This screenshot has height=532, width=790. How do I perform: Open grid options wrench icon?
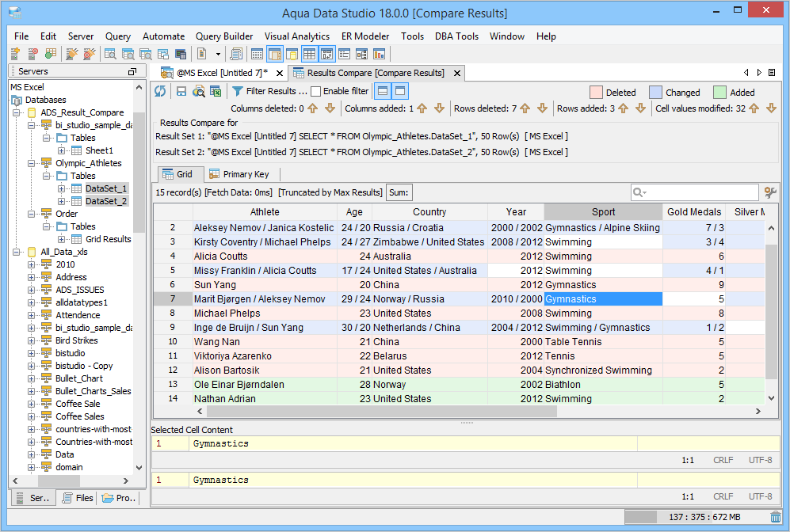click(x=770, y=192)
